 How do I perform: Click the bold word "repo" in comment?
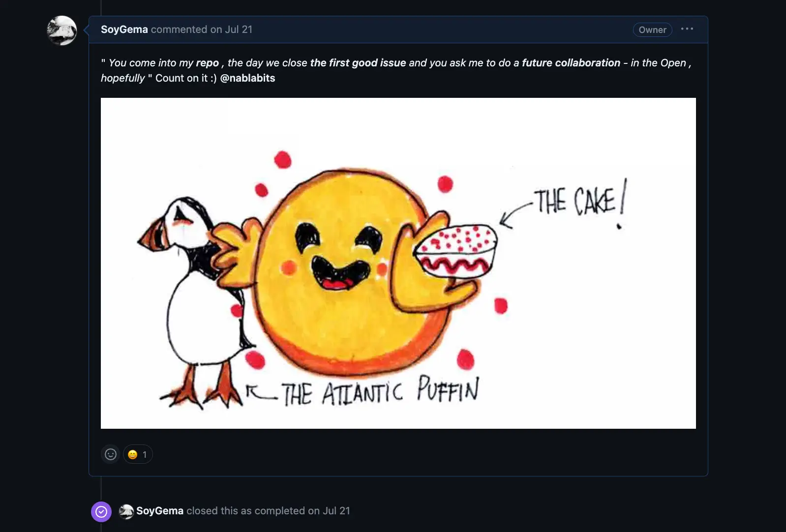click(207, 63)
